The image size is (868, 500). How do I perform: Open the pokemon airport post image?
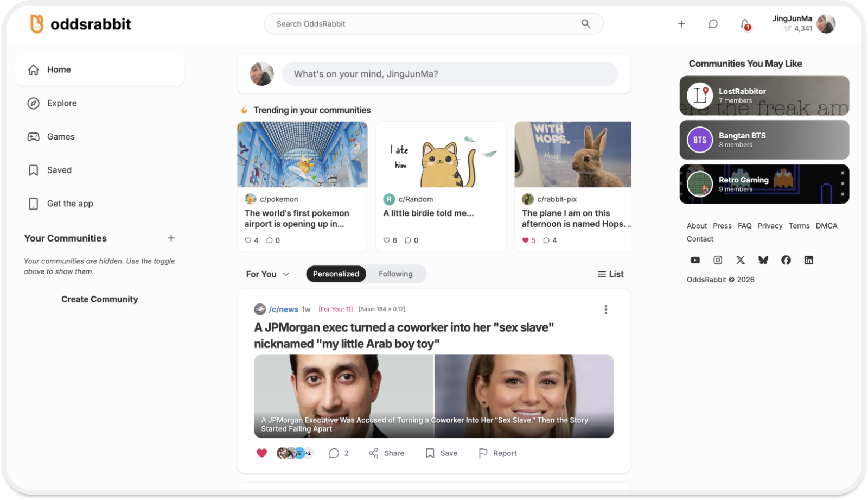coord(302,154)
